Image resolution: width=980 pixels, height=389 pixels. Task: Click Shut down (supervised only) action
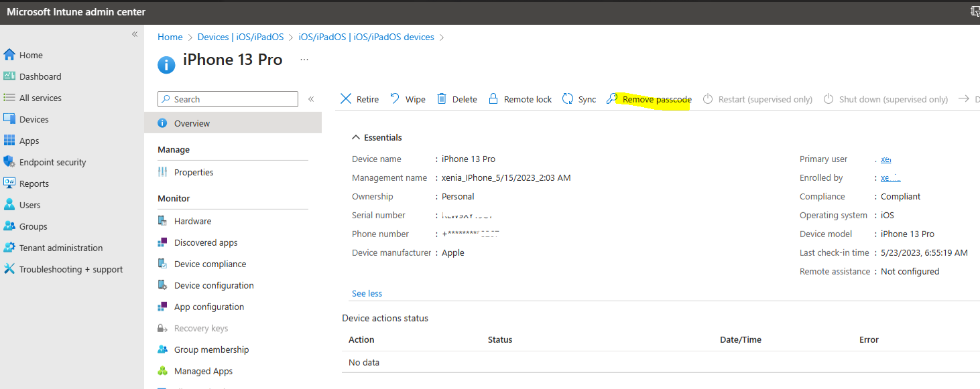pos(885,99)
